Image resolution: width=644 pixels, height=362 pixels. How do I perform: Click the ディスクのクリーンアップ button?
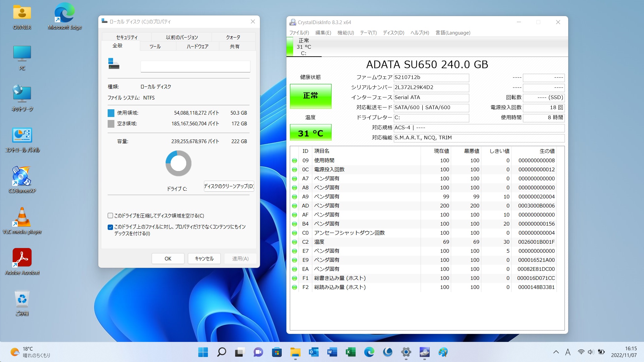click(229, 186)
